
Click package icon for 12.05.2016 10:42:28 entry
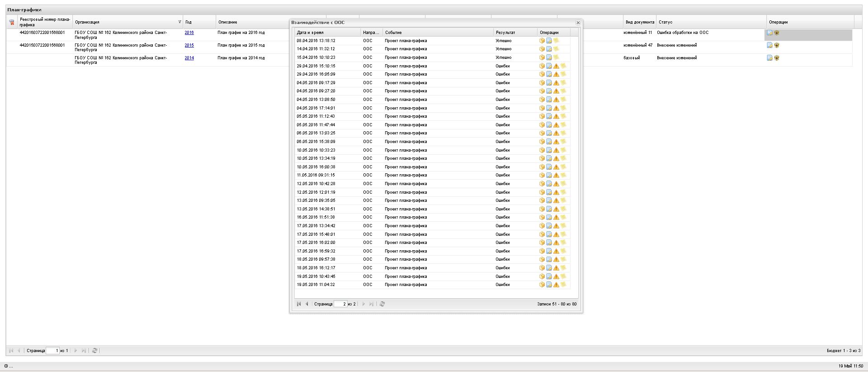(542, 184)
